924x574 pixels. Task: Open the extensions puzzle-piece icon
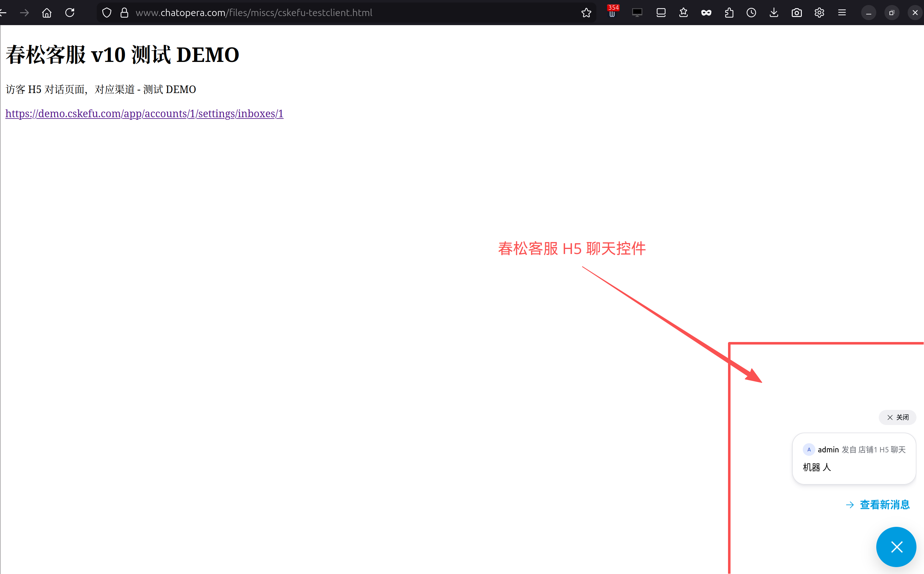[729, 13]
